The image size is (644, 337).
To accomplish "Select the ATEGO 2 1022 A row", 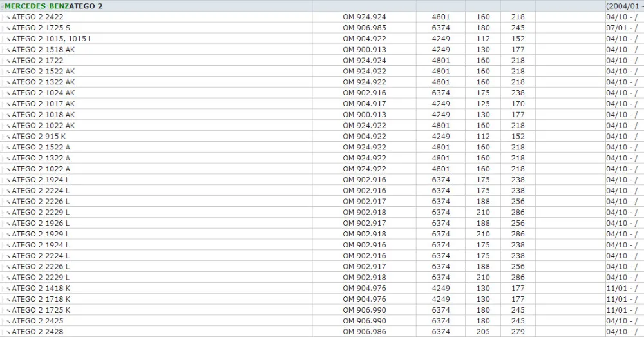I will pyautogui.click(x=322, y=169).
